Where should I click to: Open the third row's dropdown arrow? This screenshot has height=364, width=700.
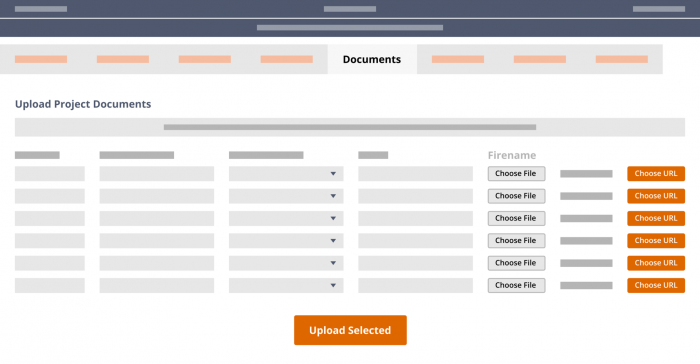[333, 218]
